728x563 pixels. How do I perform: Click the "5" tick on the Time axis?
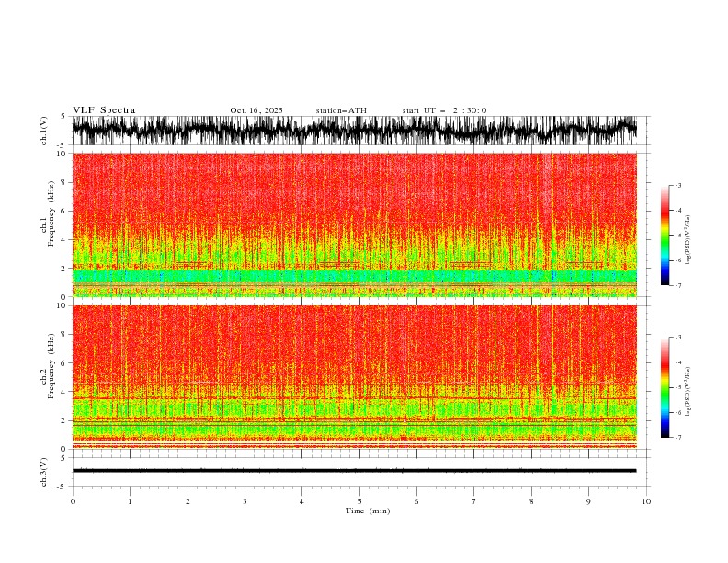(359, 501)
